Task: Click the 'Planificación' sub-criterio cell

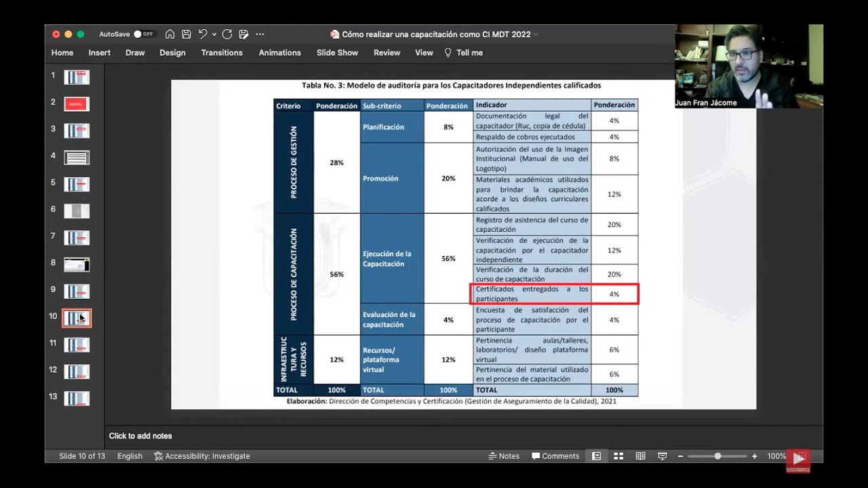Action: (392, 127)
